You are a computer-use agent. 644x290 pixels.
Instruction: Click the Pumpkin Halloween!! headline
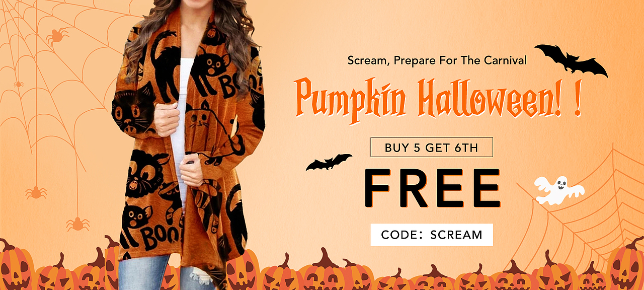[438, 99]
